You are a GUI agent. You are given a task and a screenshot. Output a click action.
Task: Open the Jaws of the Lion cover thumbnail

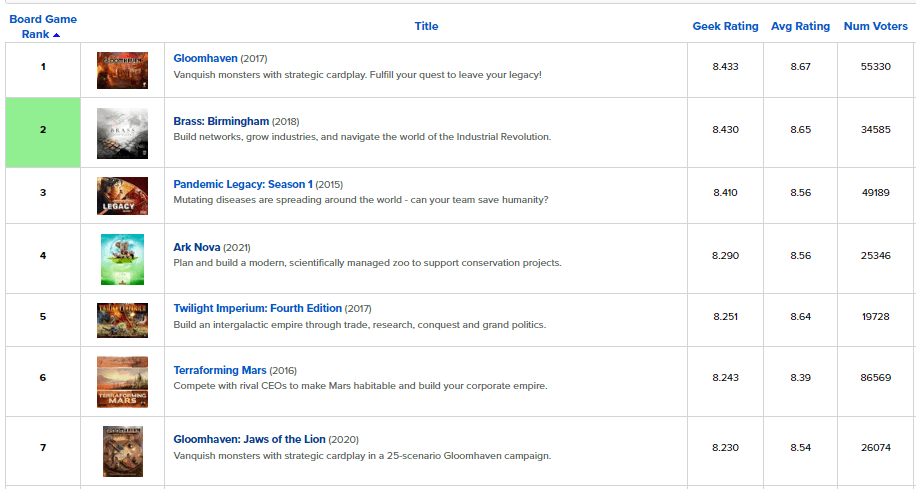coord(123,451)
